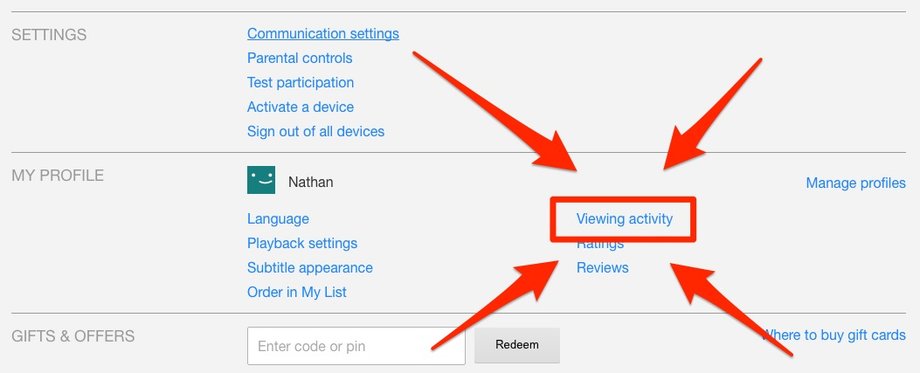
Task: Click the GIFTS & OFFERS section heading
Action: (x=73, y=337)
